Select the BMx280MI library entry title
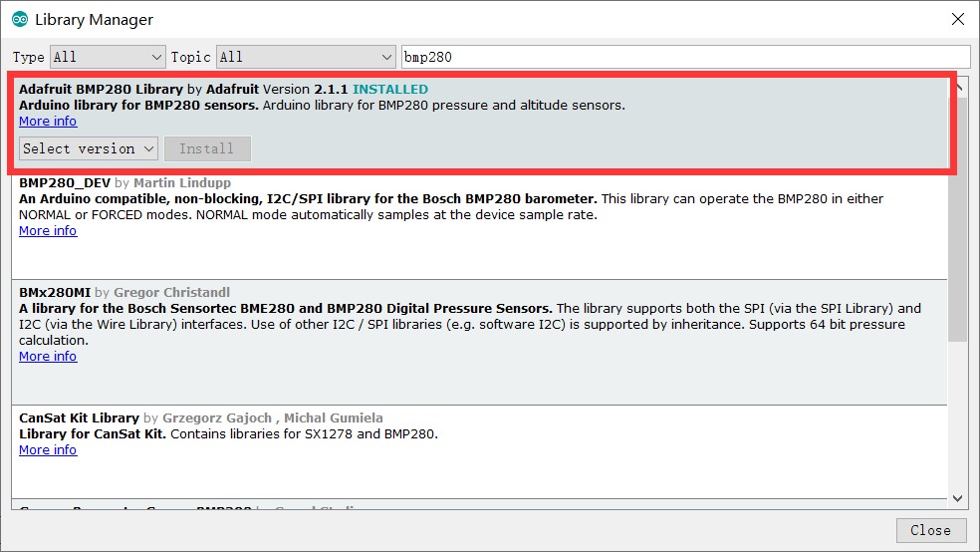 [55, 293]
